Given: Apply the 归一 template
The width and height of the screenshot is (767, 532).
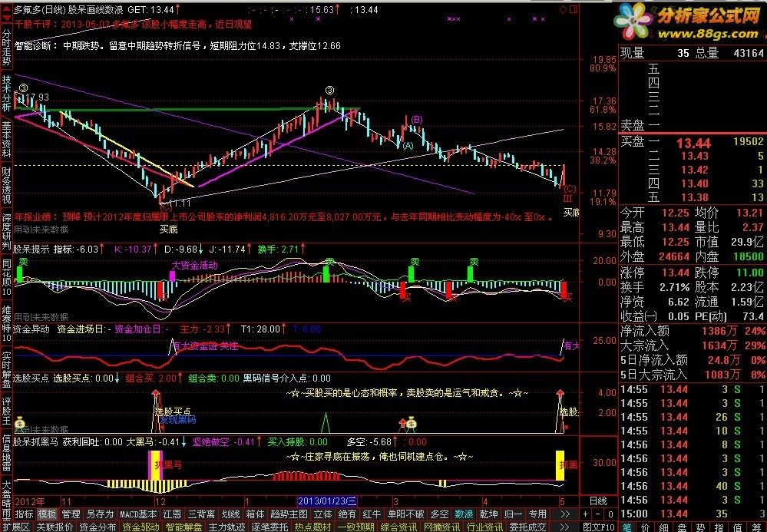Looking at the screenshot, I should click(x=513, y=514).
